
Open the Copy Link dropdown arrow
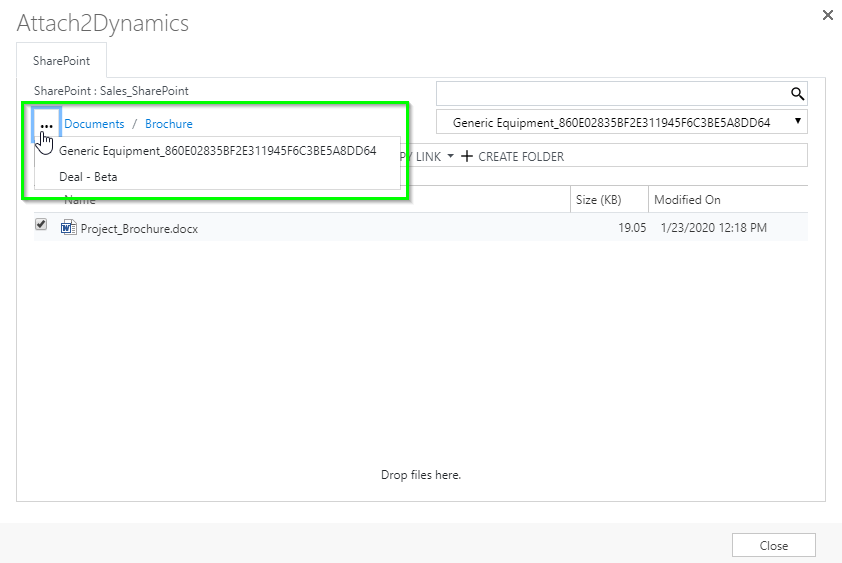[x=451, y=156]
